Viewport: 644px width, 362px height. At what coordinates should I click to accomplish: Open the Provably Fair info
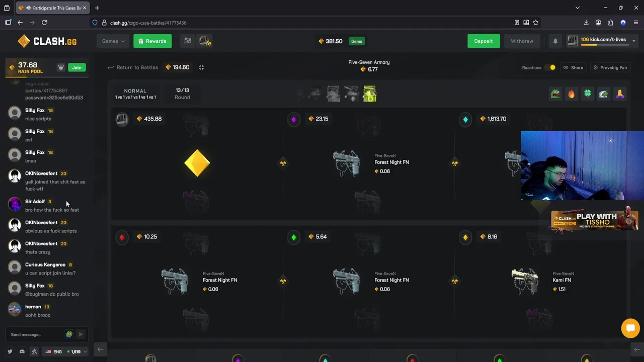tap(610, 67)
